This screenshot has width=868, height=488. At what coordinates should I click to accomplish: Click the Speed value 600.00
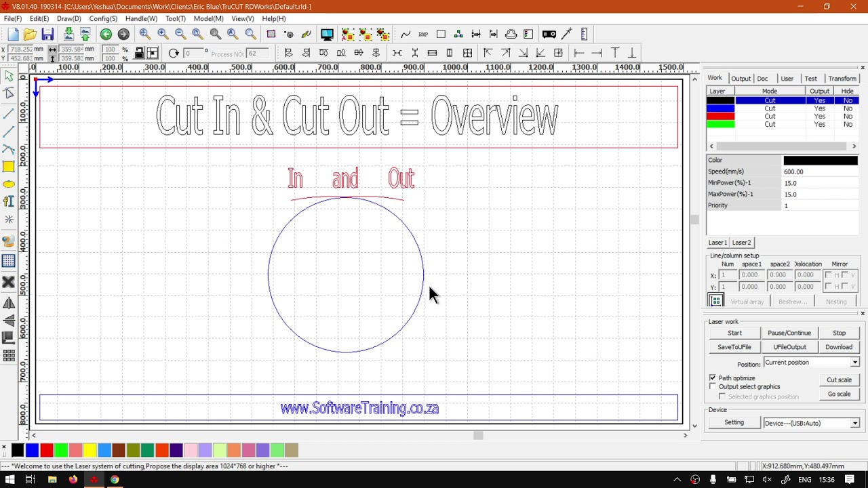821,172
